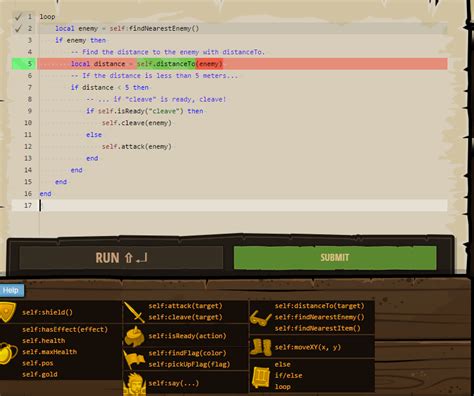
Task: Open the Help button
Action: pyautogui.click(x=11, y=290)
